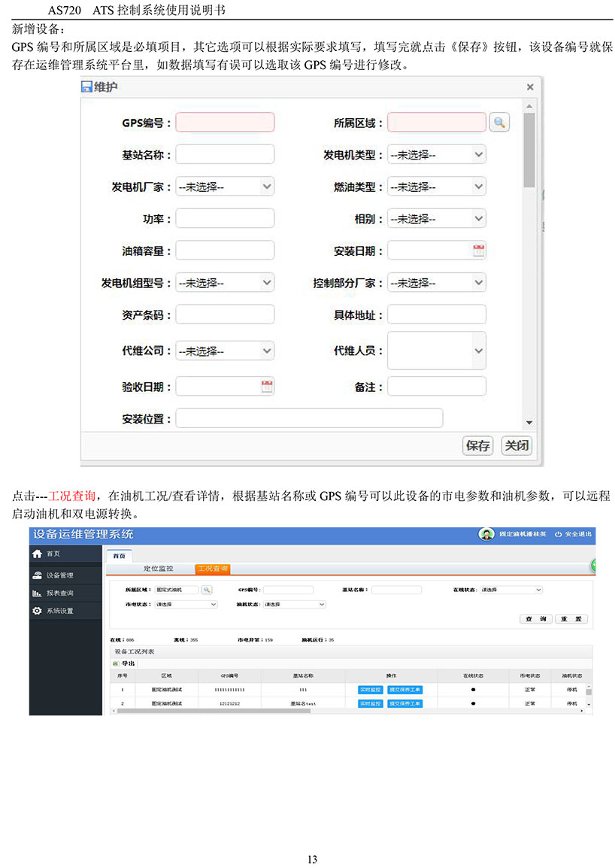Image resolution: width=615 pixels, height=868 pixels.
Task: Open the 安装日期 calendar picker icon
Action: (478, 251)
